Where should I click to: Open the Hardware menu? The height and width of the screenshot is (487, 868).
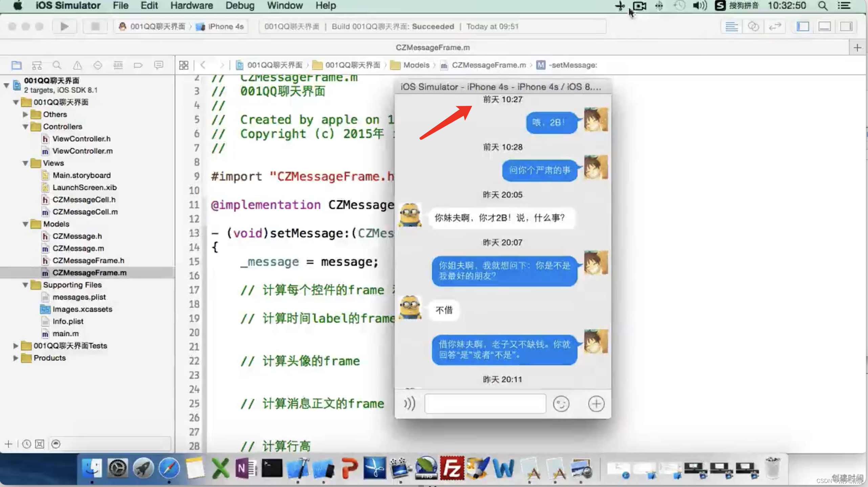click(x=191, y=6)
